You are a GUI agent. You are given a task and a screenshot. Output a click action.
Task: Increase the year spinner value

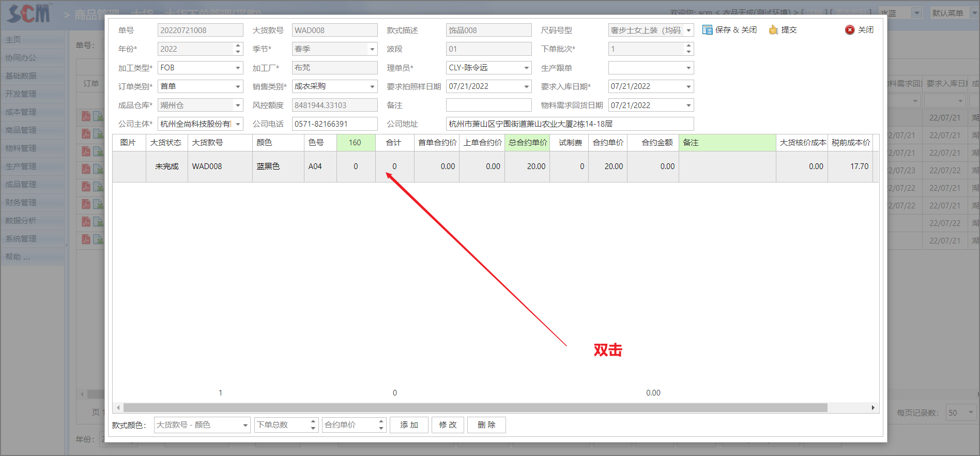click(x=238, y=46)
